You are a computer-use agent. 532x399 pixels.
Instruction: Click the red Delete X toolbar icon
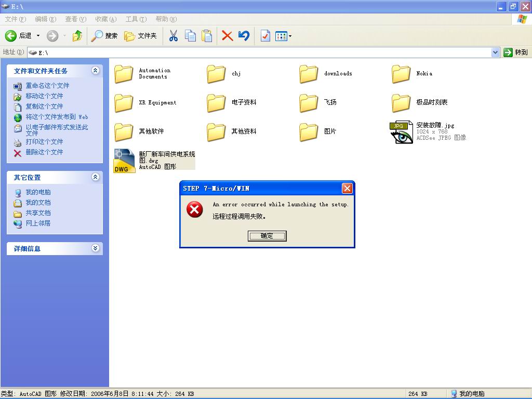click(x=227, y=36)
